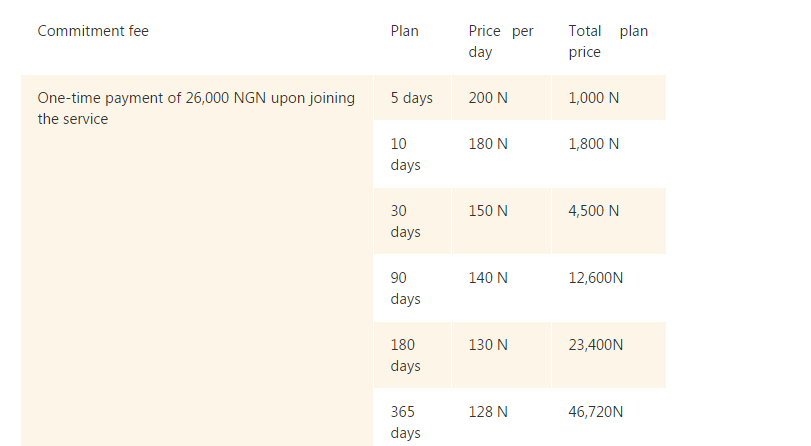Click the 150 N price per day
This screenshot has width=811, height=446.
487,211
